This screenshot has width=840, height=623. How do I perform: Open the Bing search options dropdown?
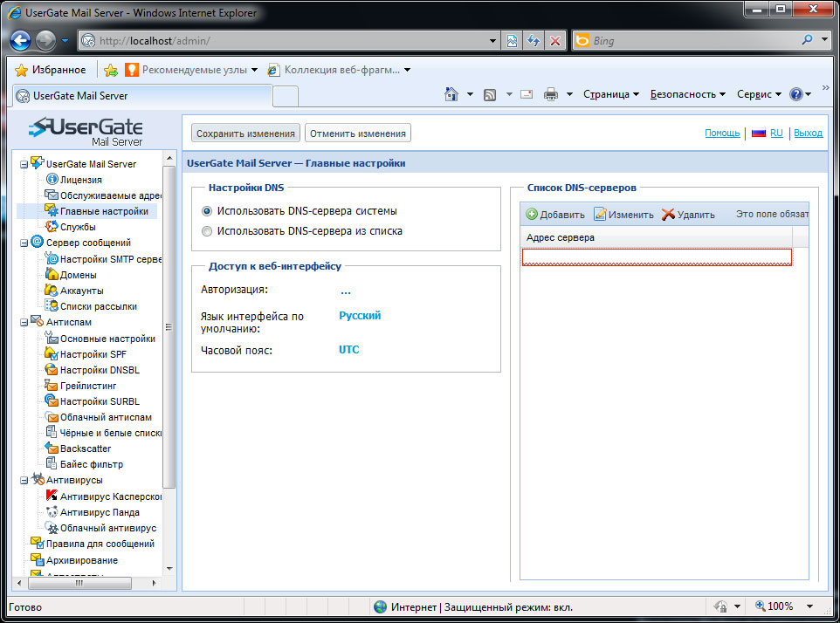[825, 39]
